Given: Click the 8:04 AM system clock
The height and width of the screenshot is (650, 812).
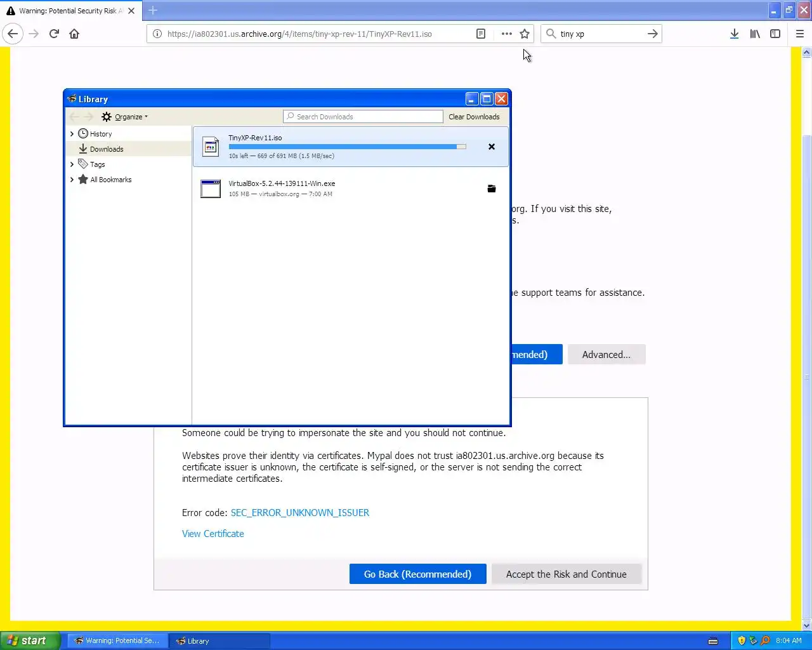Looking at the screenshot, I should [789, 640].
